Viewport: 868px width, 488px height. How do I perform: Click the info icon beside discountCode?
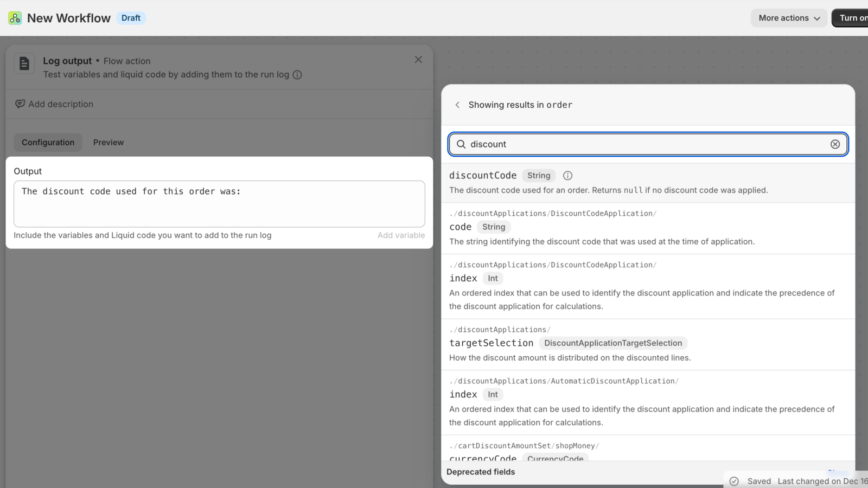567,175
